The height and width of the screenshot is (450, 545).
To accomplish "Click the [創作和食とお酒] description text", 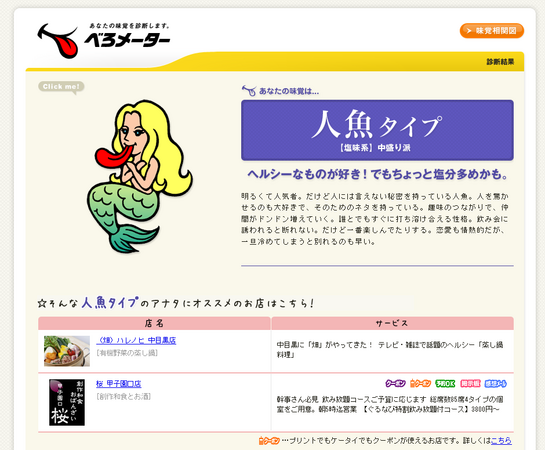I will pyautogui.click(x=124, y=396).
